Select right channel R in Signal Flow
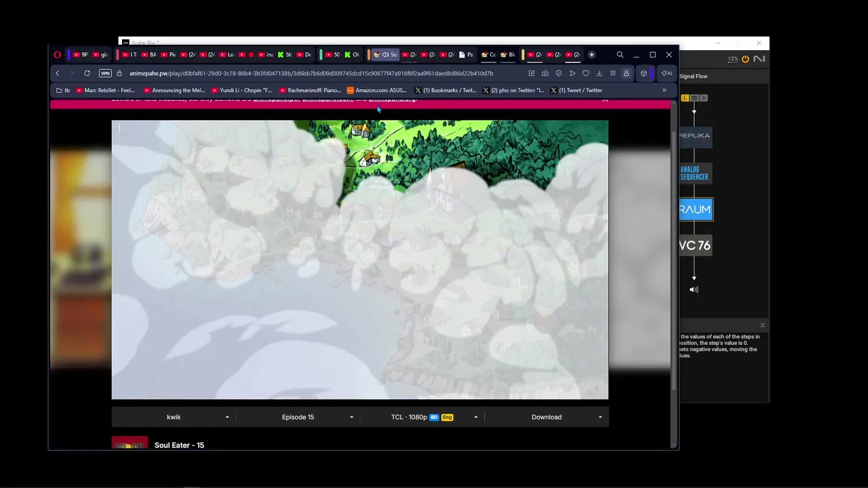 pyautogui.click(x=704, y=98)
